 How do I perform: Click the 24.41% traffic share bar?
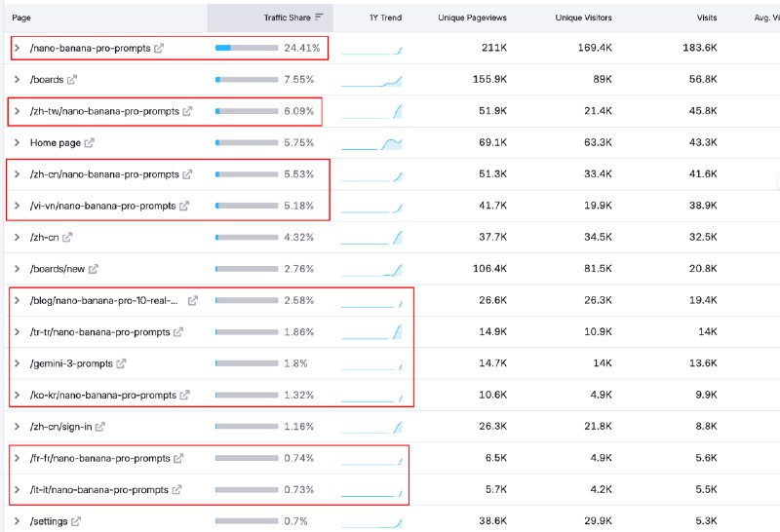pos(246,48)
